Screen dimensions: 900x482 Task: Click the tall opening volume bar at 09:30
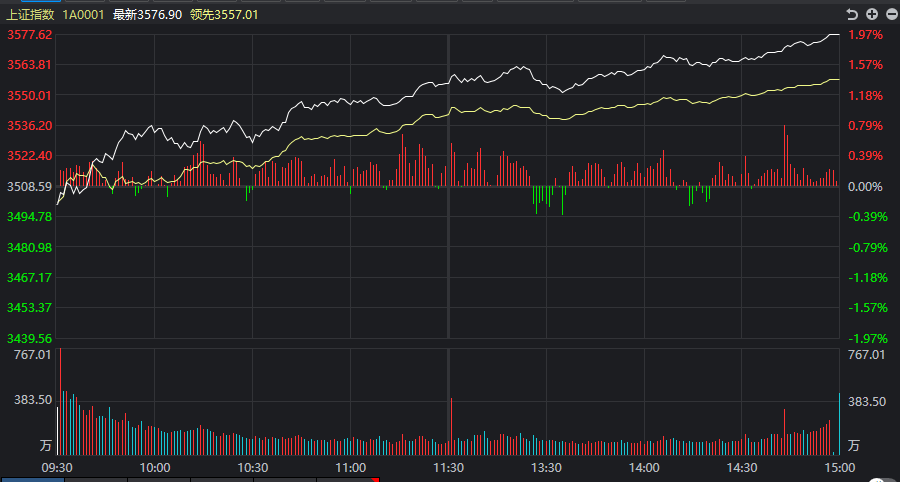60,400
